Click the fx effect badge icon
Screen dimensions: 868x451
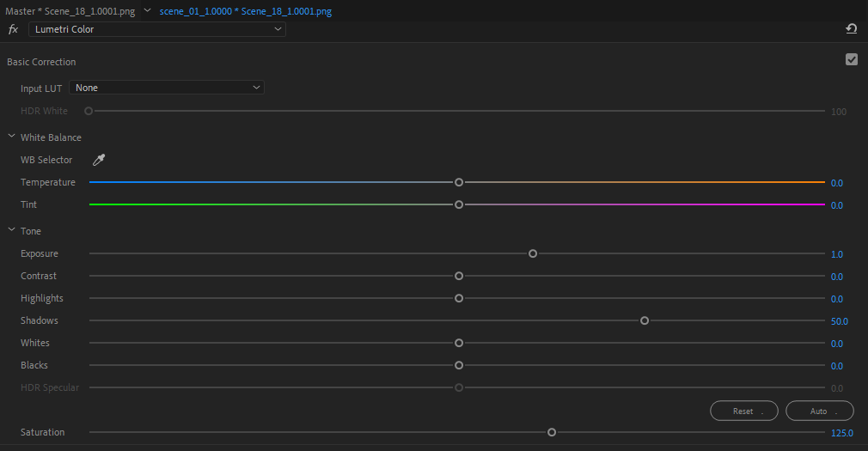coord(13,29)
